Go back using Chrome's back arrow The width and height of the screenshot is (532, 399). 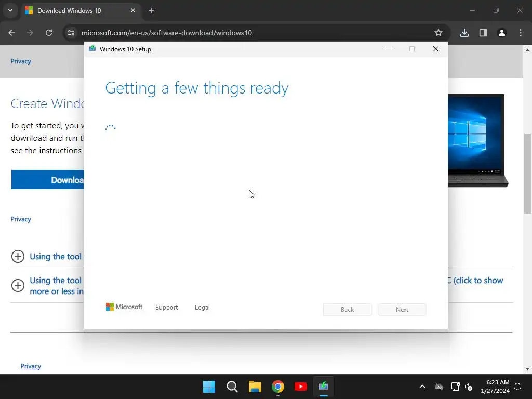(x=11, y=33)
